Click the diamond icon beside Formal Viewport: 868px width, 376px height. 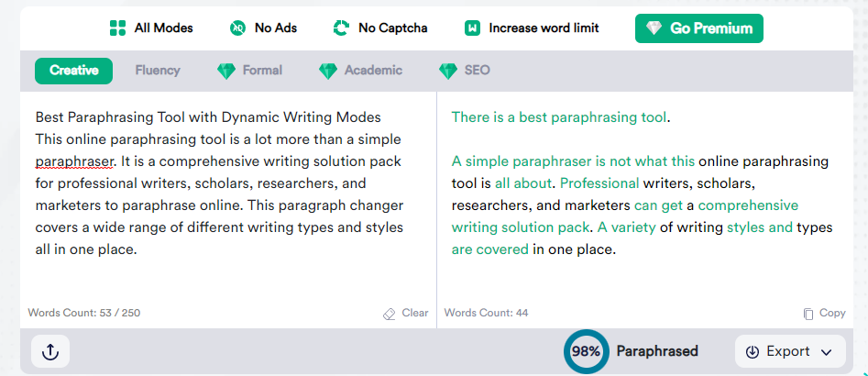pyautogui.click(x=225, y=71)
